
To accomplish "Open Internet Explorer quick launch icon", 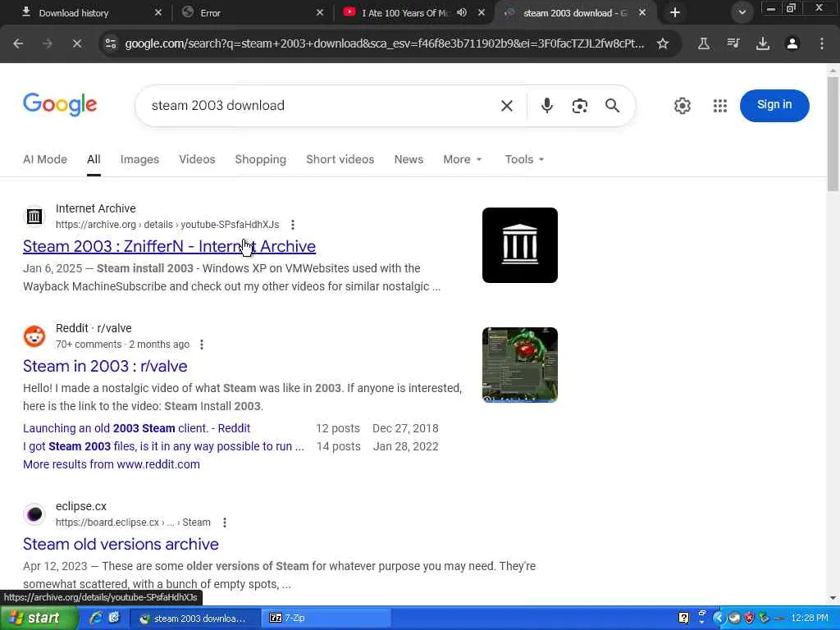I will (x=96, y=618).
